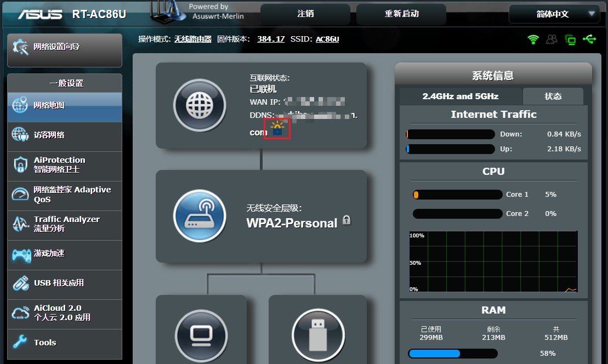Select the globe Internet status icon

point(200,105)
